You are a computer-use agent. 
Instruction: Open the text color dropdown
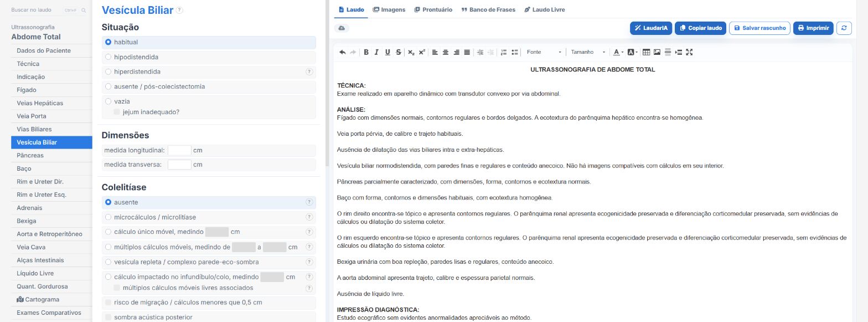point(618,52)
